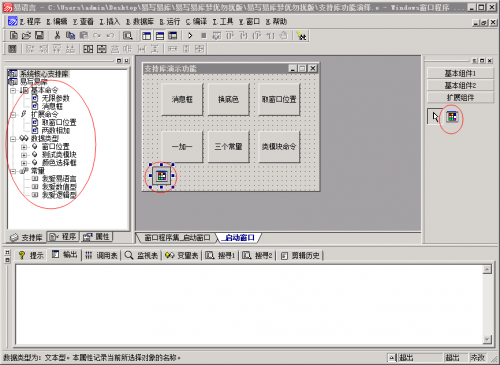500x365 pixels.
Task: Expand the 测试类模块 data type node
Action: click(x=24, y=155)
